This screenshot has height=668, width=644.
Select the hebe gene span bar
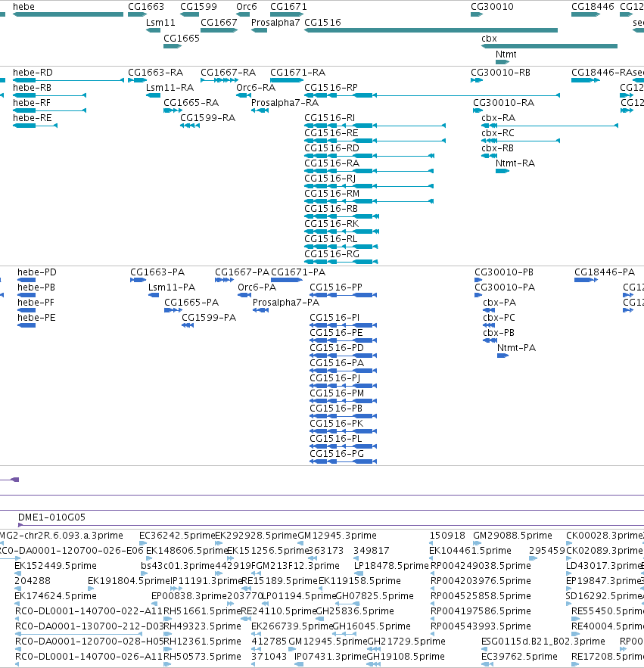[68, 14]
